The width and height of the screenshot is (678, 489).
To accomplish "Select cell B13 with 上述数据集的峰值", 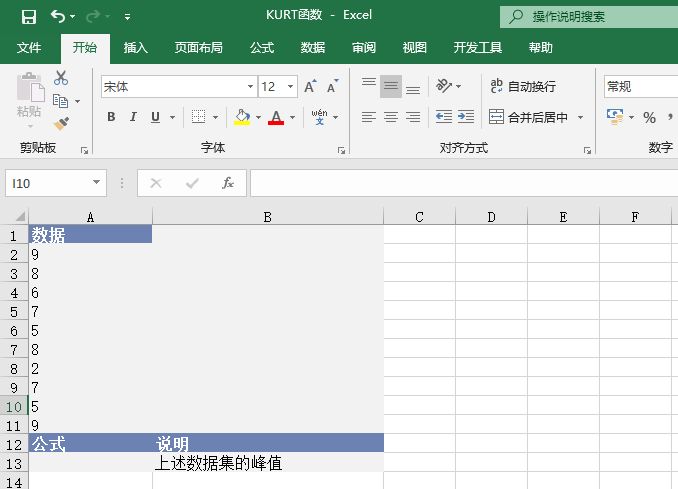I will pyautogui.click(x=267, y=463).
